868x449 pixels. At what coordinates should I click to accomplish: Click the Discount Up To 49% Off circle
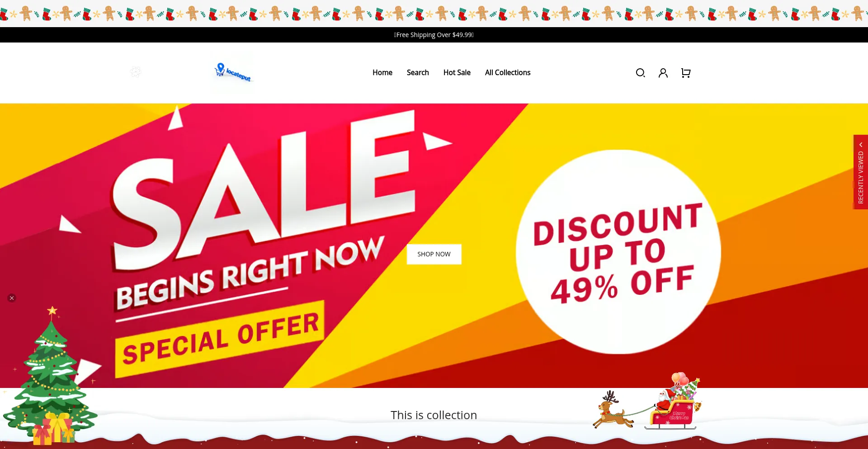(618, 252)
